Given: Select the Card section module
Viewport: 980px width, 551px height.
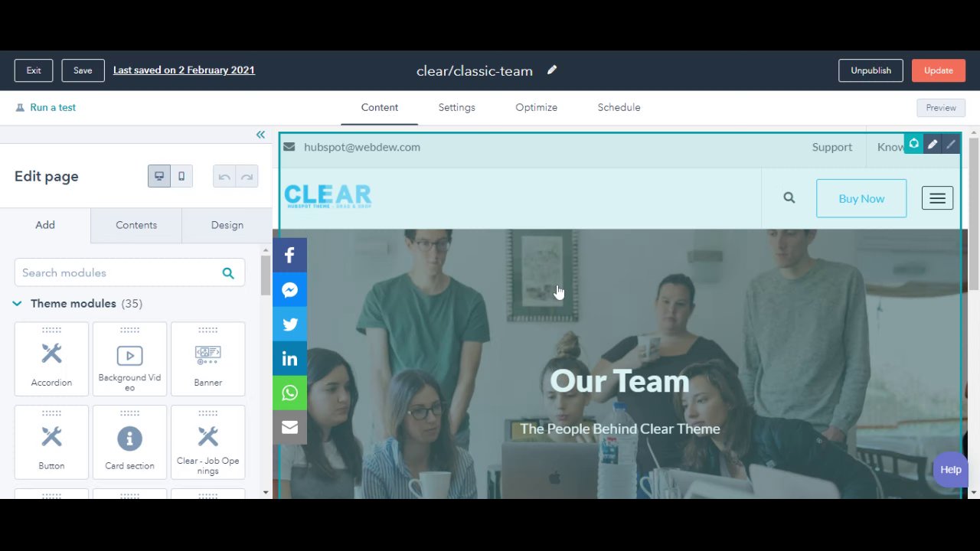Looking at the screenshot, I should 129,442.
